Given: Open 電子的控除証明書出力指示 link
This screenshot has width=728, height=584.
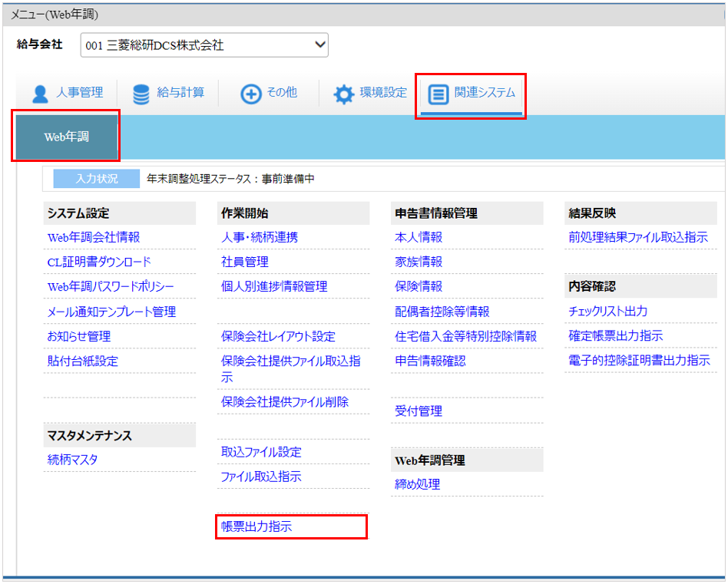Looking at the screenshot, I should 640,361.
